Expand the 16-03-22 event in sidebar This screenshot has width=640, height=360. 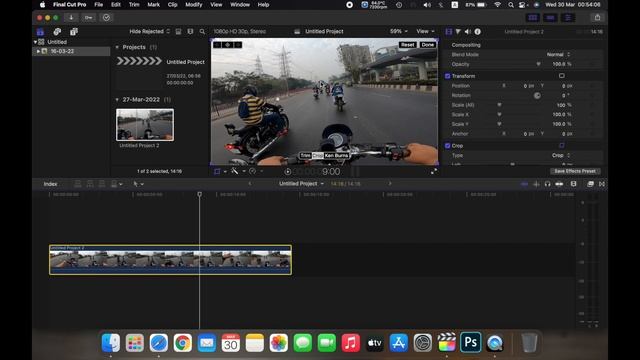coord(38,51)
